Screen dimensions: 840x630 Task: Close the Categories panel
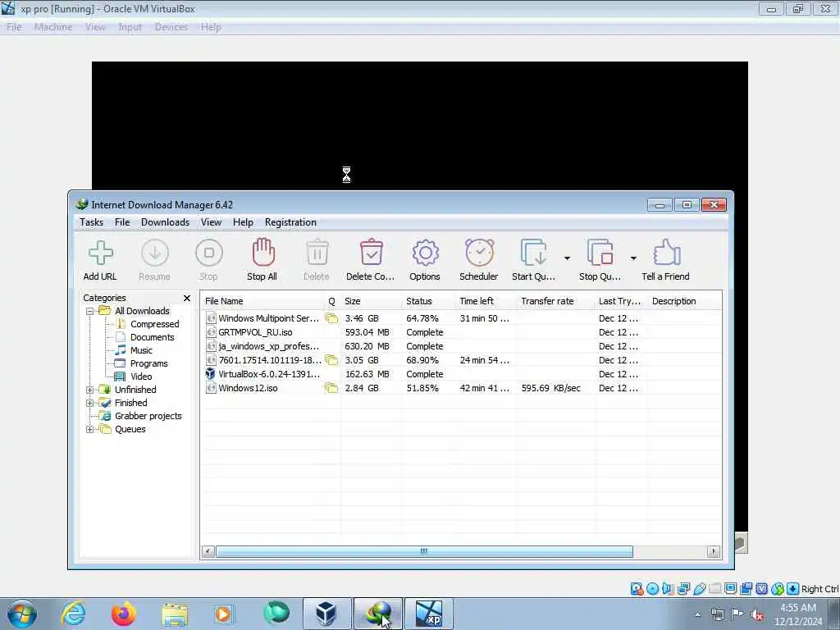[x=187, y=298]
